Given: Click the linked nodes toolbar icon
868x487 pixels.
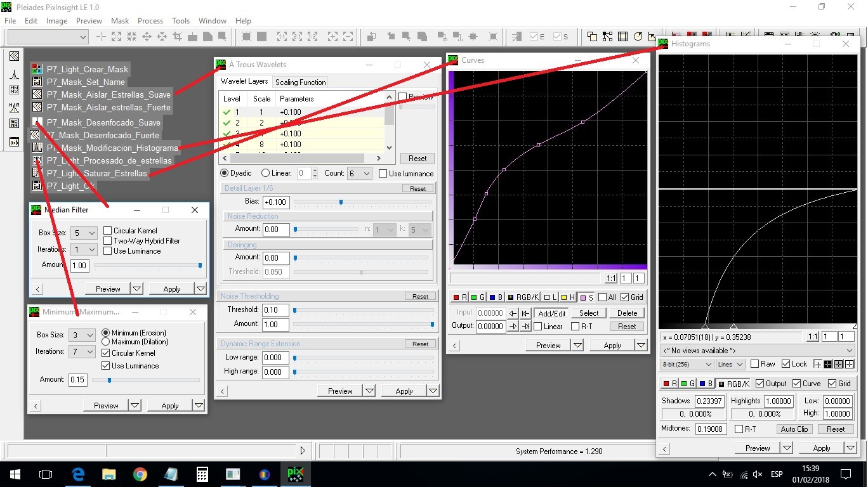Looking at the screenshot, I should click(607, 37).
